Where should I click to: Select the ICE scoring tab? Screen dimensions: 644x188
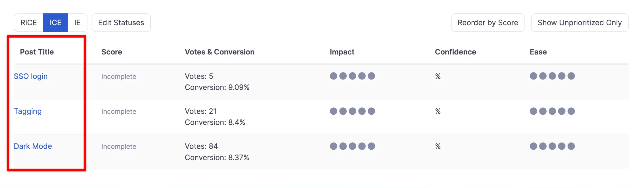[55, 23]
